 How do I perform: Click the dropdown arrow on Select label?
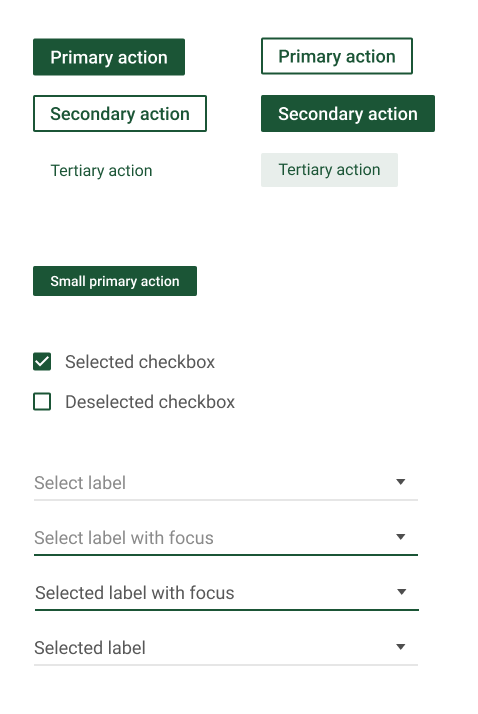(401, 482)
